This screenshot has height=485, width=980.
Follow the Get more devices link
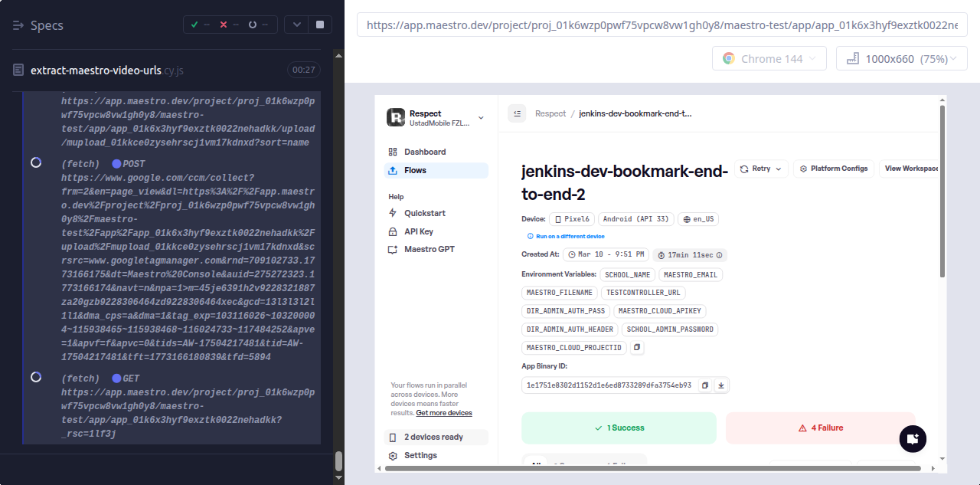tap(444, 413)
